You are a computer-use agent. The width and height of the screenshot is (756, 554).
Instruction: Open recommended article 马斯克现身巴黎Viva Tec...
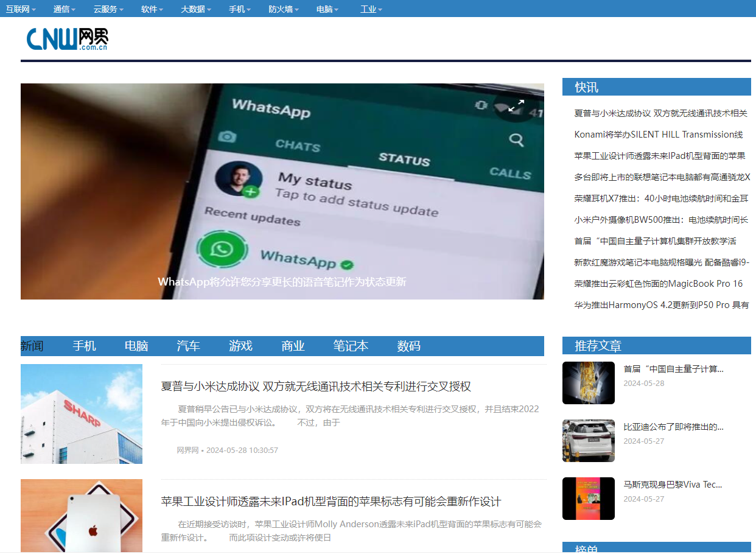pos(673,485)
